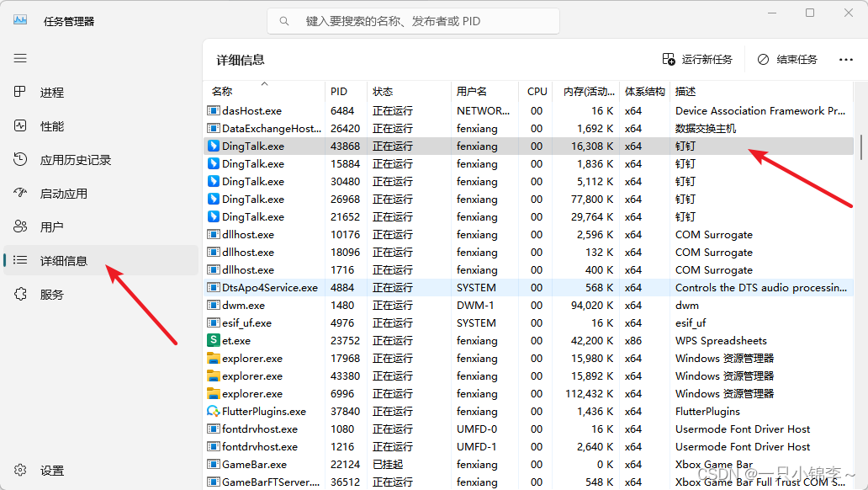Viewport: 868px width, 490px height.
Task: Open the hamburger navigation menu icon
Action: point(20,58)
